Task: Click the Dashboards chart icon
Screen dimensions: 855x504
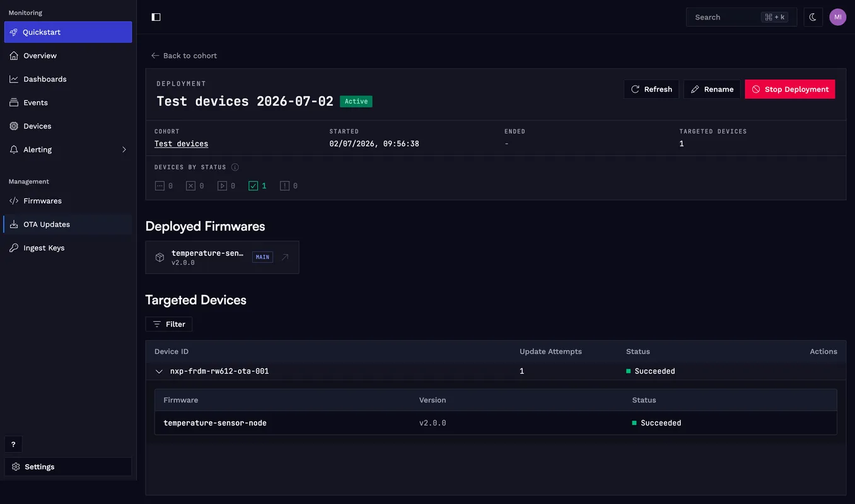Action: [14, 79]
